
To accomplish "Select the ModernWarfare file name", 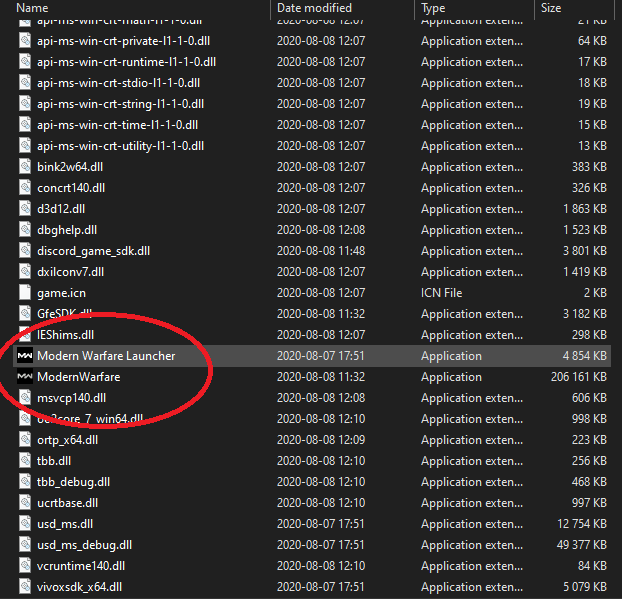I will [x=79, y=377].
